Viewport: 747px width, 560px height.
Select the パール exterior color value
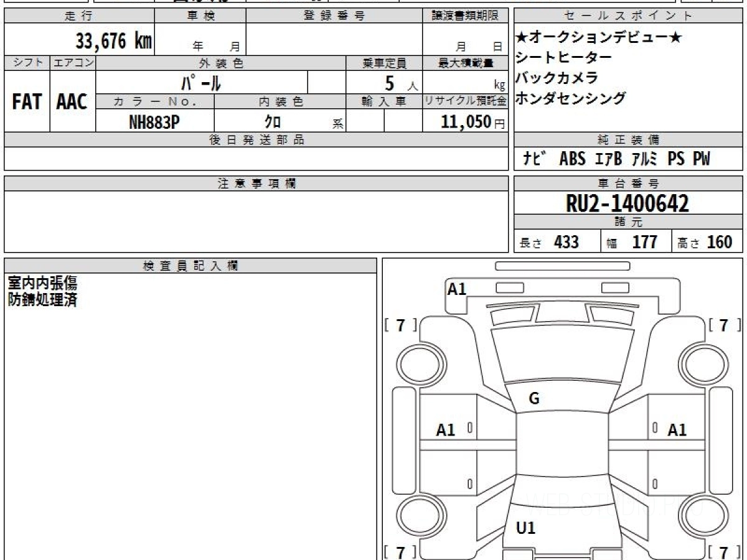tap(201, 82)
